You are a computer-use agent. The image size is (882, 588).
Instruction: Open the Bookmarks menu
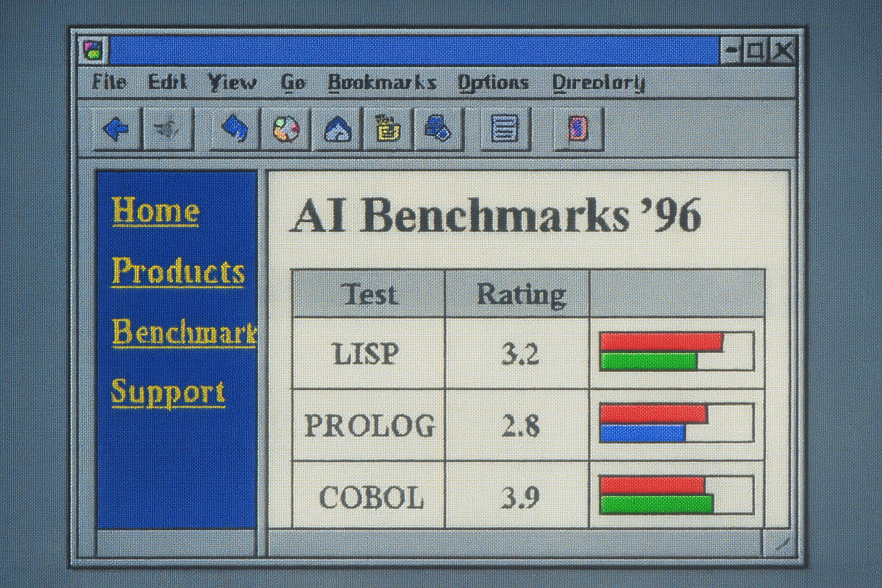[382, 82]
